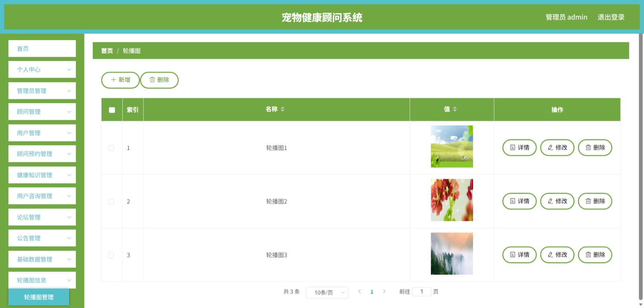
Task: Click 修改 for 轮播图3
Action: tap(557, 255)
